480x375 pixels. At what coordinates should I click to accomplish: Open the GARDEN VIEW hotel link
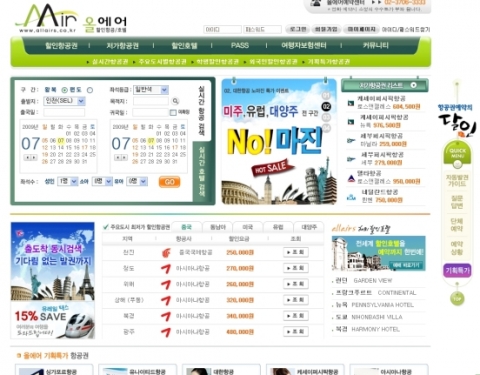pos(372,281)
